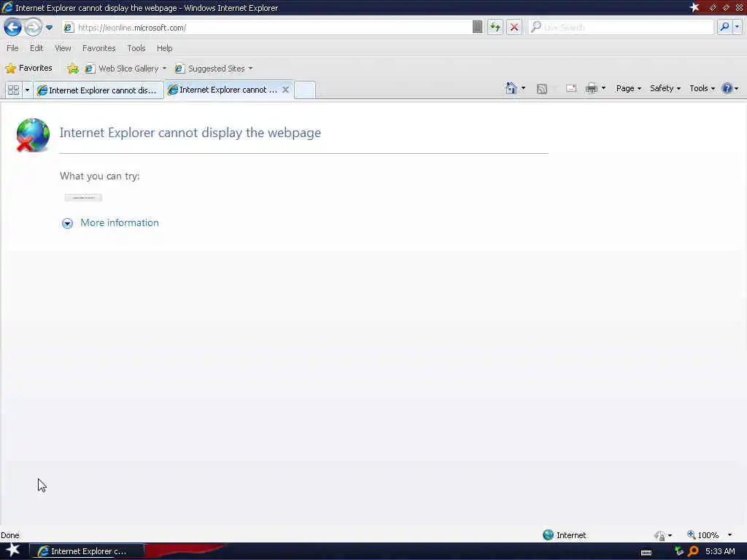Click the More information link text
This screenshot has height=560, width=747.
120,223
